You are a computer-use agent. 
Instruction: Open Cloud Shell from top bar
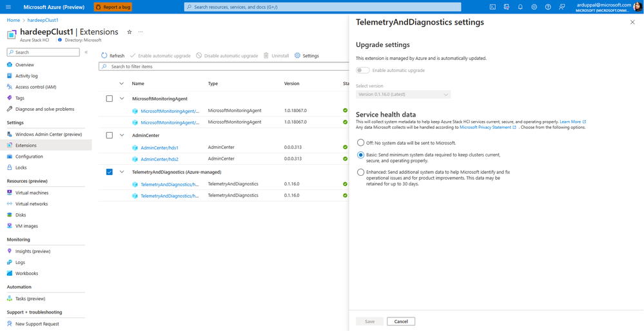click(493, 7)
